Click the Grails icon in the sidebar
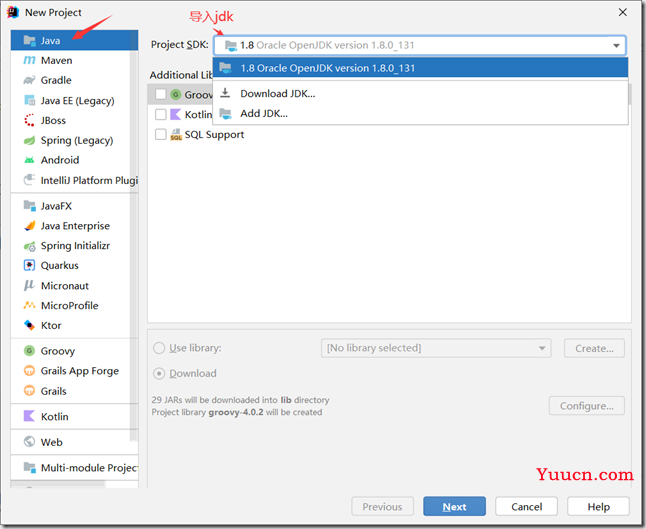This screenshot has height=529, width=646. 29,391
